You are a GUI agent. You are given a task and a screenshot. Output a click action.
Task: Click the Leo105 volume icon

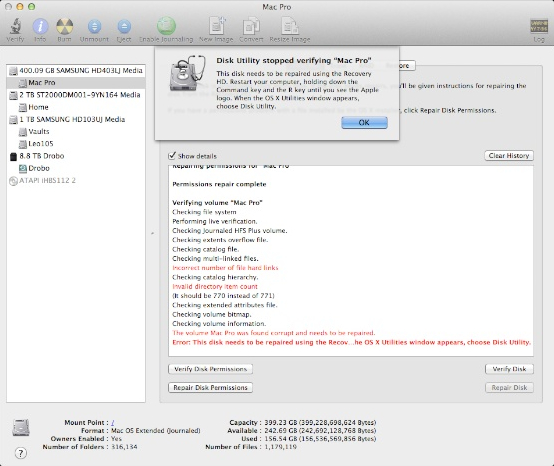tap(23, 144)
